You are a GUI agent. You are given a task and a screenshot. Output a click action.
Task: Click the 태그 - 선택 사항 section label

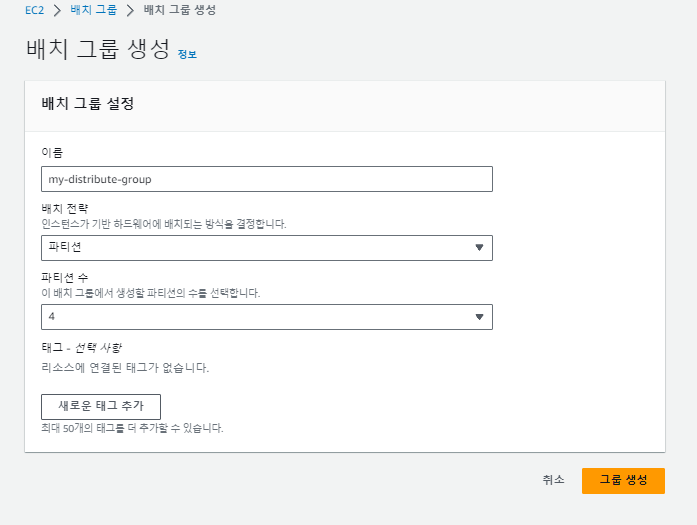click(81, 348)
